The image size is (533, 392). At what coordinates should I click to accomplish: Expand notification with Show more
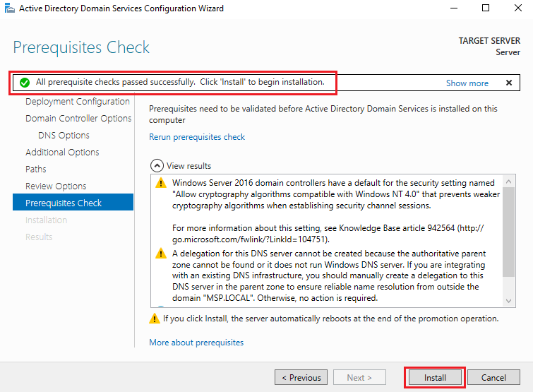click(x=467, y=83)
